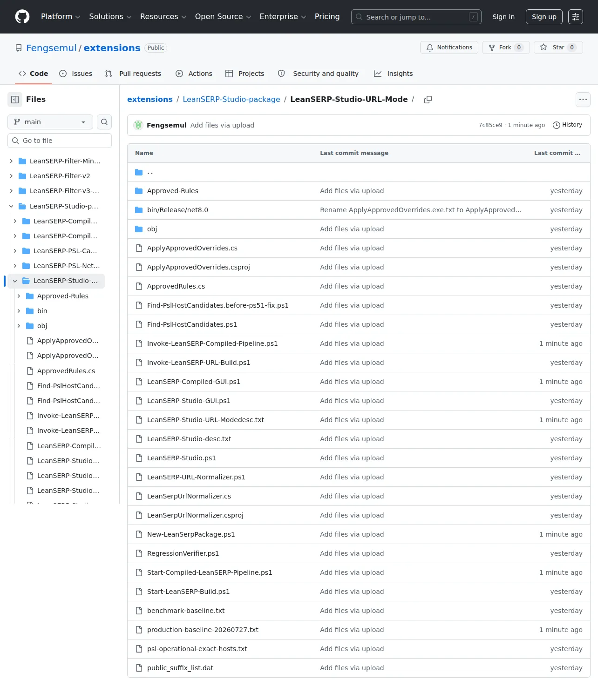Viewport: 598px width, 700px height.
Task: Open the Pull requests tab
Action: [133, 74]
